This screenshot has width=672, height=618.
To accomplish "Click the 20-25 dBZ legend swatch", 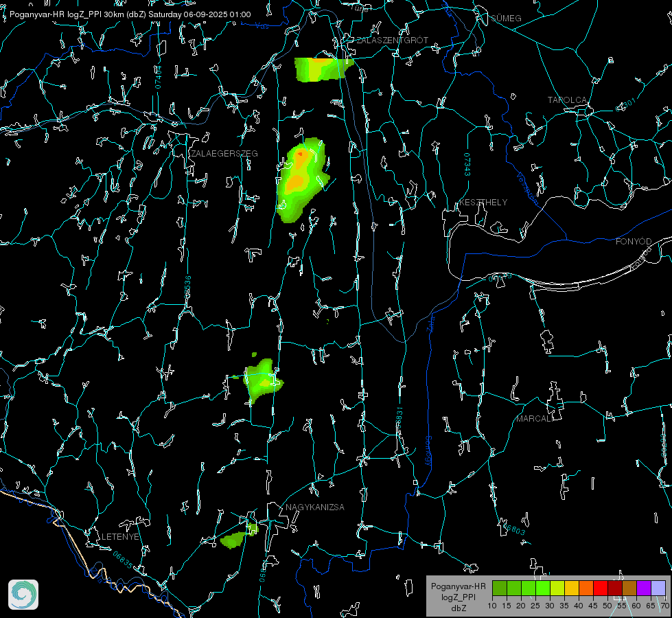I will (529, 588).
